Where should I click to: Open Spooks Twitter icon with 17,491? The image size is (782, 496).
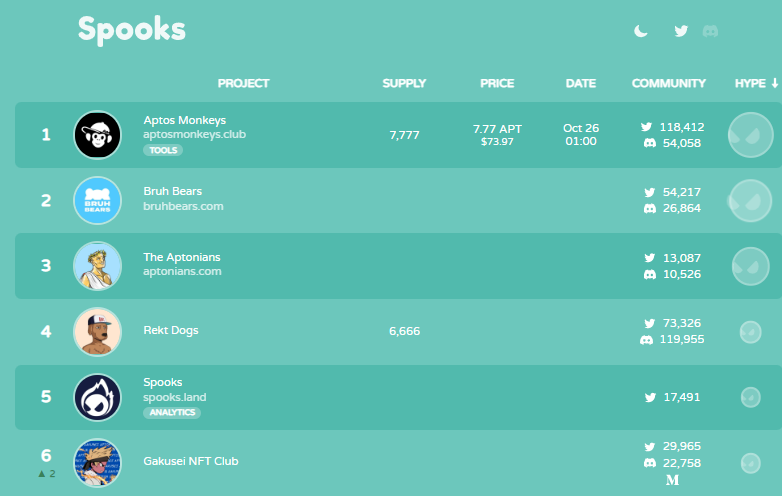(650, 397)
